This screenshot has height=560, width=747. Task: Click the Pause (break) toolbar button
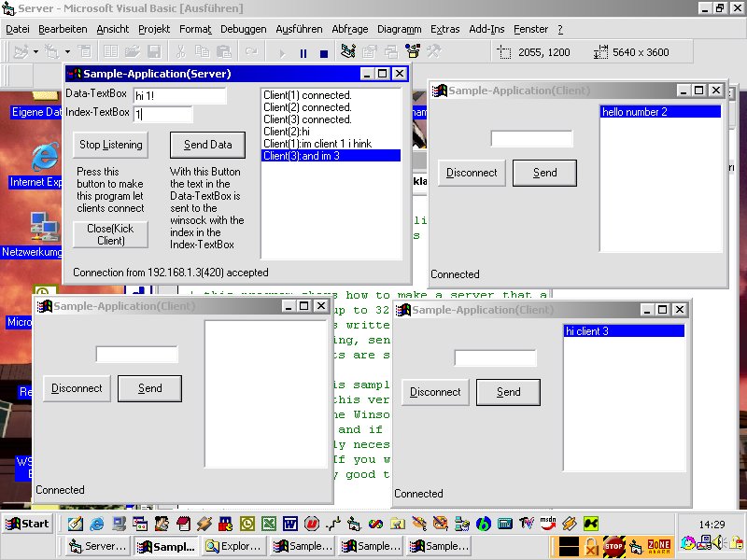click(x=303, y=53)
